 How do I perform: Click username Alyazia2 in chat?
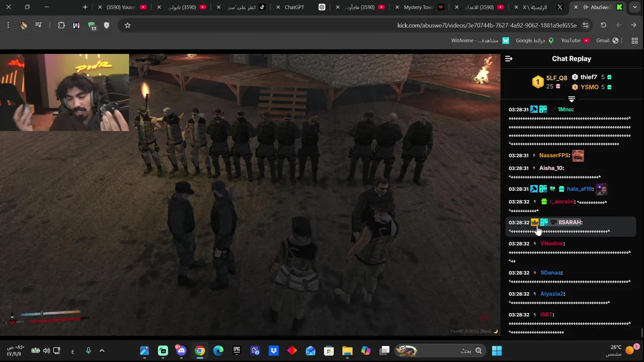(x=552, y=294)
